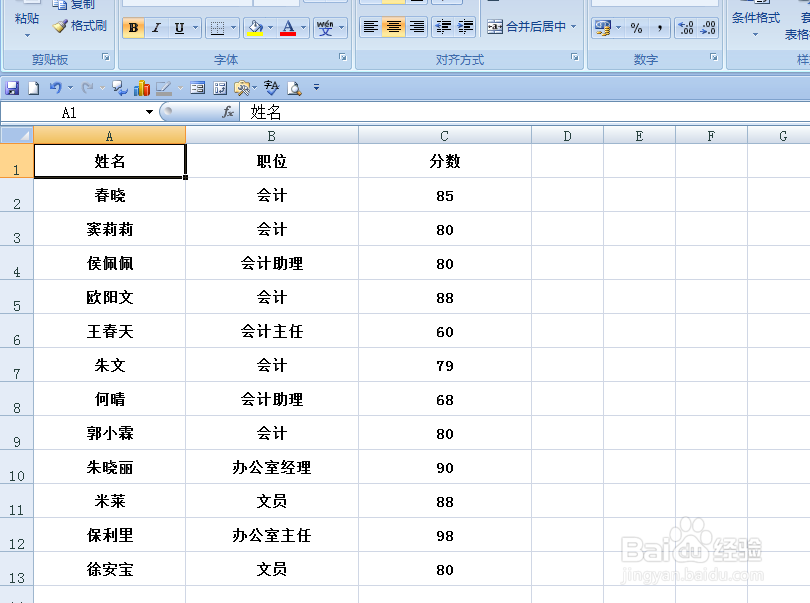Viewport: 810px width, 603px height.
Task: Toggle Bold formatting
Action: [x=132, y=27]
